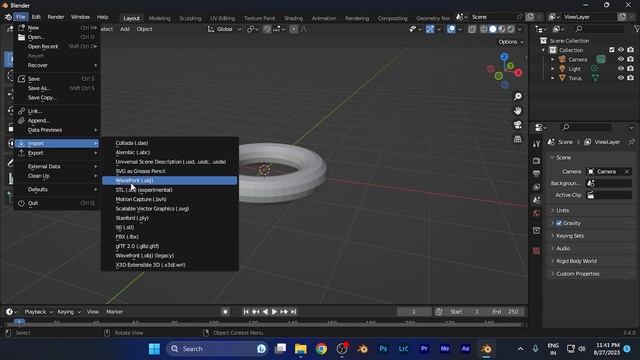Switch to the Shading workspace tab
Image resolution: width=640 pixels, height=360 pixels.
pyautogui.click(x=293, y=18)
